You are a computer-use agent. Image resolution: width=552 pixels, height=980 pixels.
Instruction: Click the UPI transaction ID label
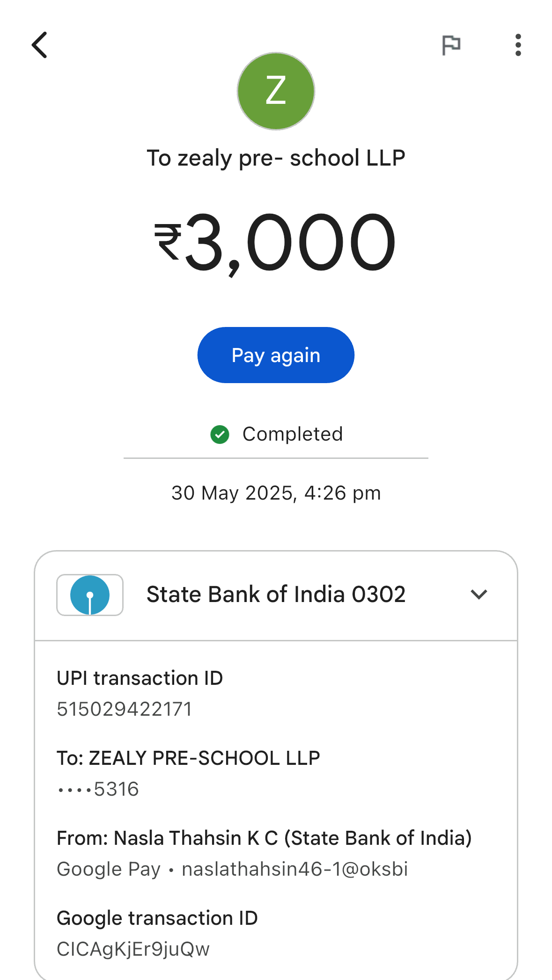click(x=140, y=678)
